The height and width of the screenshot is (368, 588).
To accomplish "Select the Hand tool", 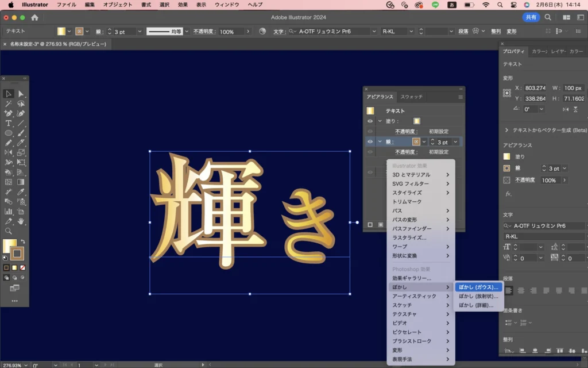I will (21, 221).
